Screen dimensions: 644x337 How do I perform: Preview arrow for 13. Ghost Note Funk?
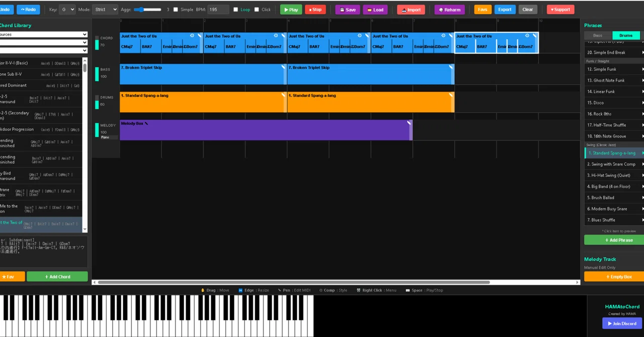coord(642,80)
